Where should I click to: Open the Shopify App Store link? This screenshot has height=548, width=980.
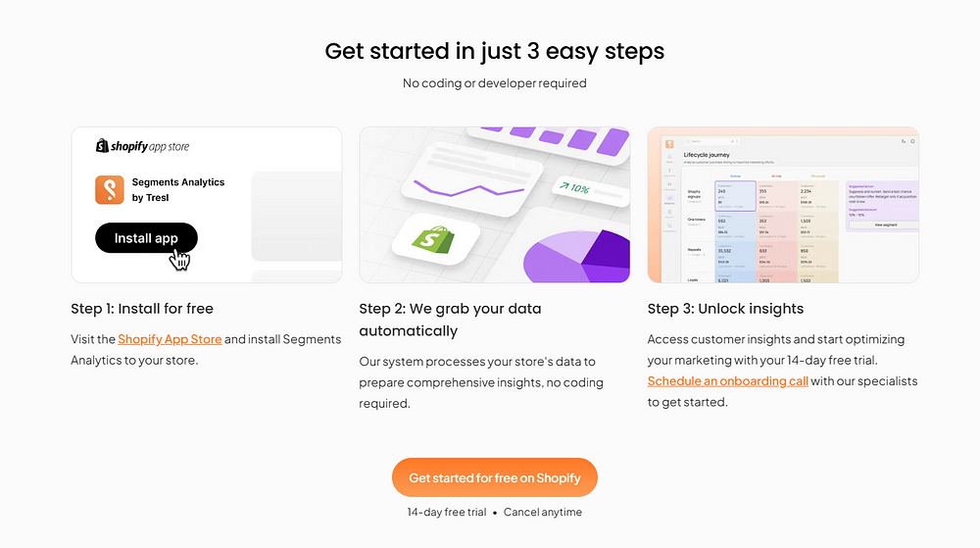170,338
